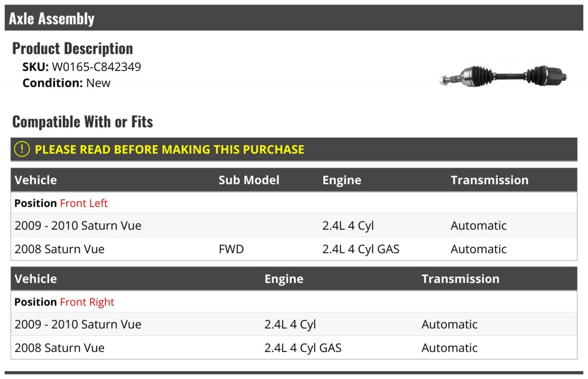This screenshot has height=379, width=588.
Task: Click 2.4L 4 Cyl GAS in the Front Left table
Action: tap(361, 249)
